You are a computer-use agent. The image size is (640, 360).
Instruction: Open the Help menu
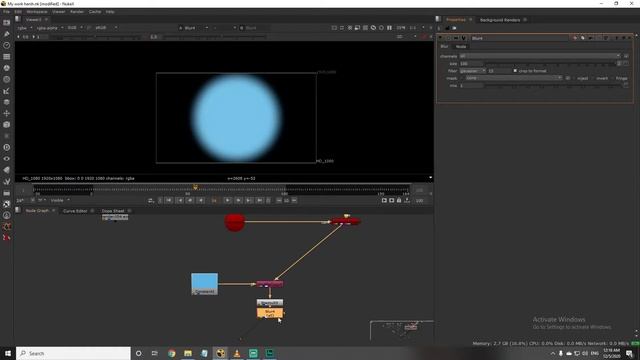[110, 12]
